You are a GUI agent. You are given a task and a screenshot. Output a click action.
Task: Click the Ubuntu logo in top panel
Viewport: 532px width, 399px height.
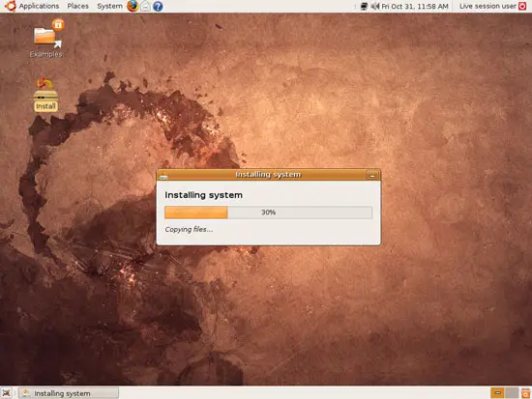(10, 6)
